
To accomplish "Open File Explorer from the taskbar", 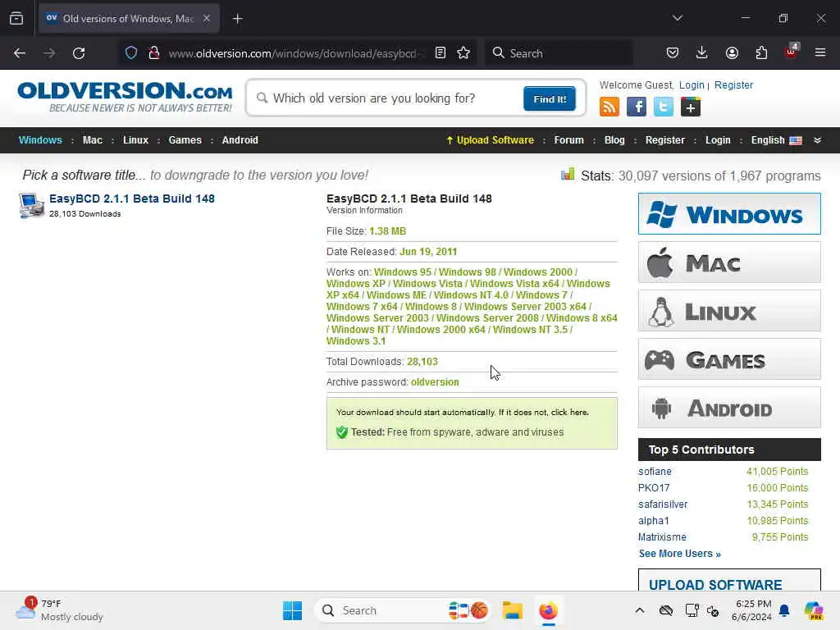I will pos(512,610).
